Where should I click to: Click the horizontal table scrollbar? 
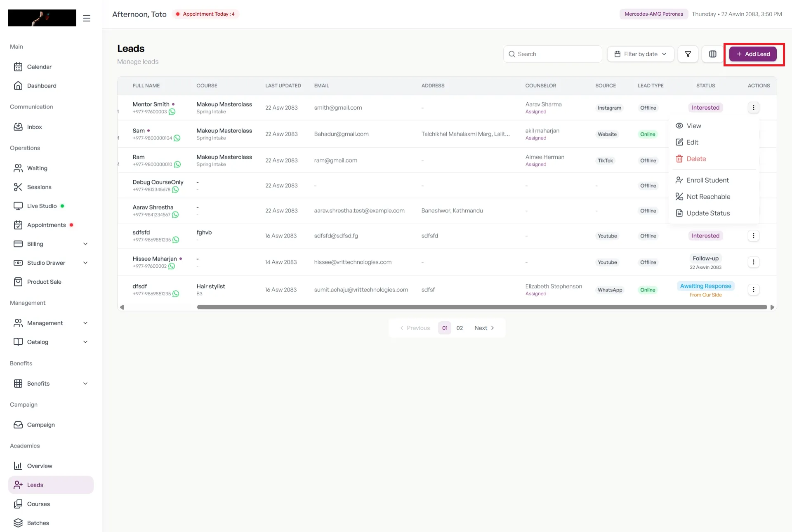pyautogui.click(x=482, y=307)
